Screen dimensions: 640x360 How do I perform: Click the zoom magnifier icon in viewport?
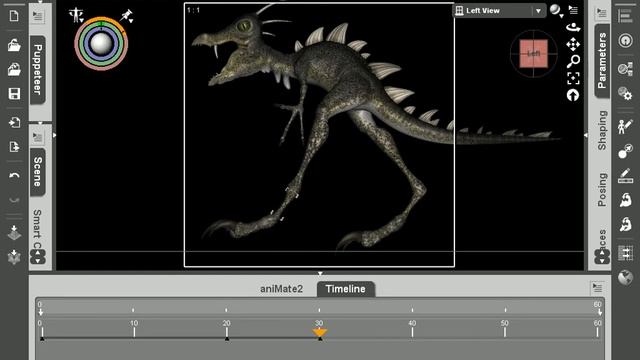coord(573,61)
